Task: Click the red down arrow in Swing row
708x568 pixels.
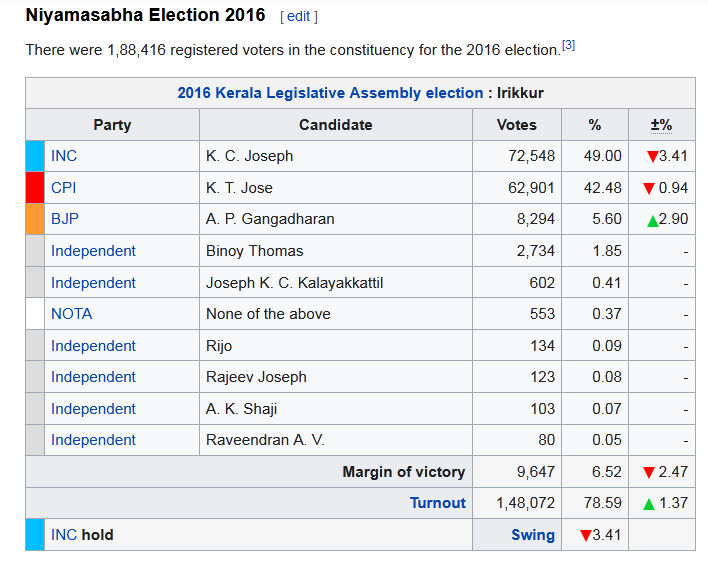Action: pos(585,536)
